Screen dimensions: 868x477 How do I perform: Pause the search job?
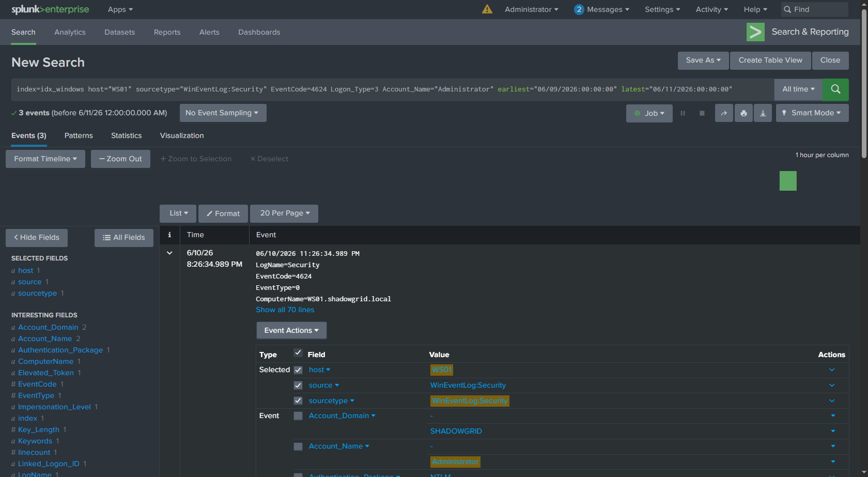click(x=683, y=113)
